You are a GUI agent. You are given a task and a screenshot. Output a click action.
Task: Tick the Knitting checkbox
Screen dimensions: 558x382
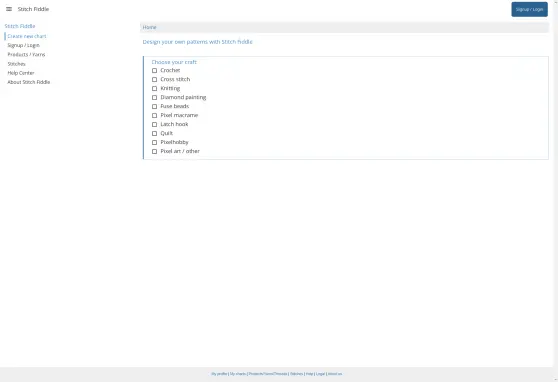coord(154,88)
